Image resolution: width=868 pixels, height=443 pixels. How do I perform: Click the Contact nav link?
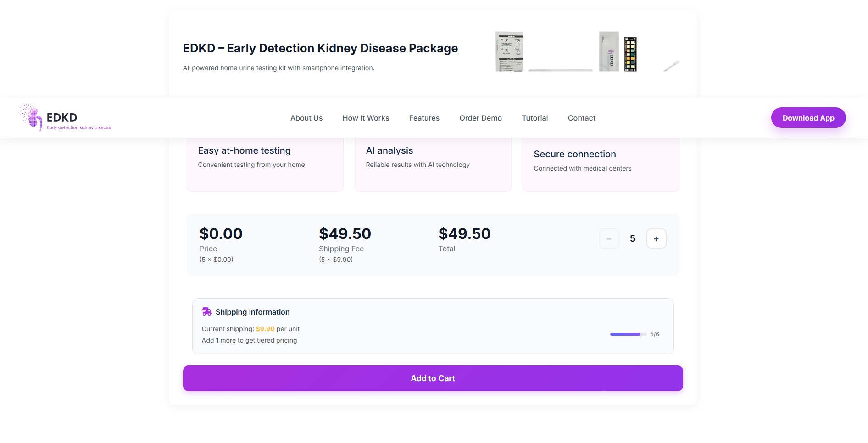pos(581,118)
